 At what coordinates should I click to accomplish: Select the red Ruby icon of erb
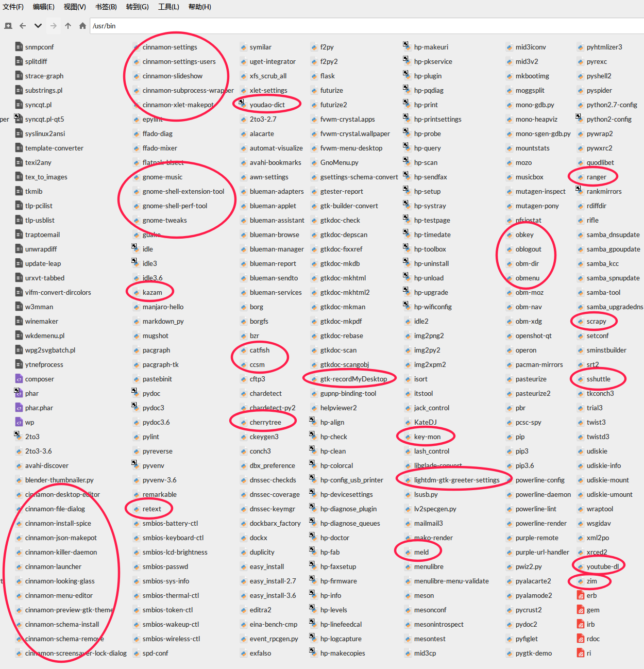[581, 595]
